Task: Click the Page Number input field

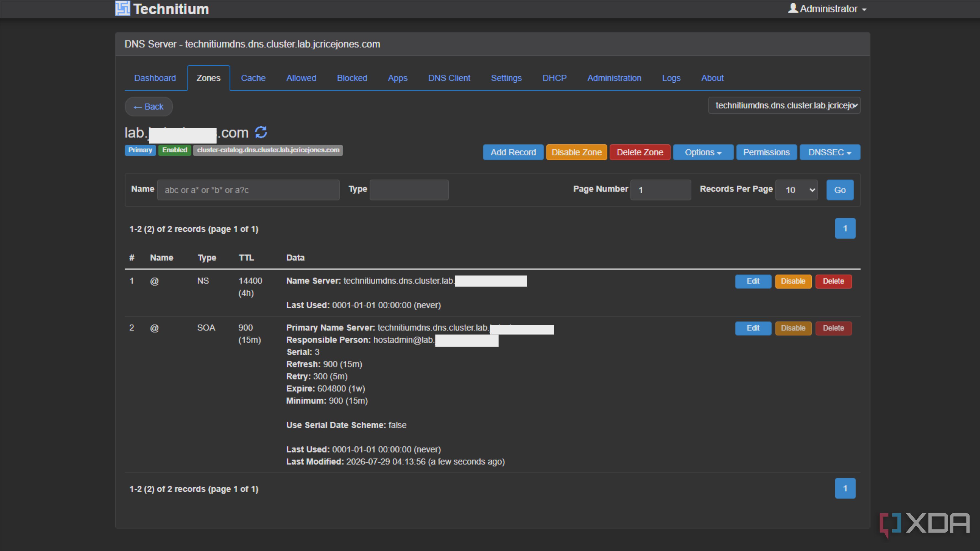Action: pos(660,190)
